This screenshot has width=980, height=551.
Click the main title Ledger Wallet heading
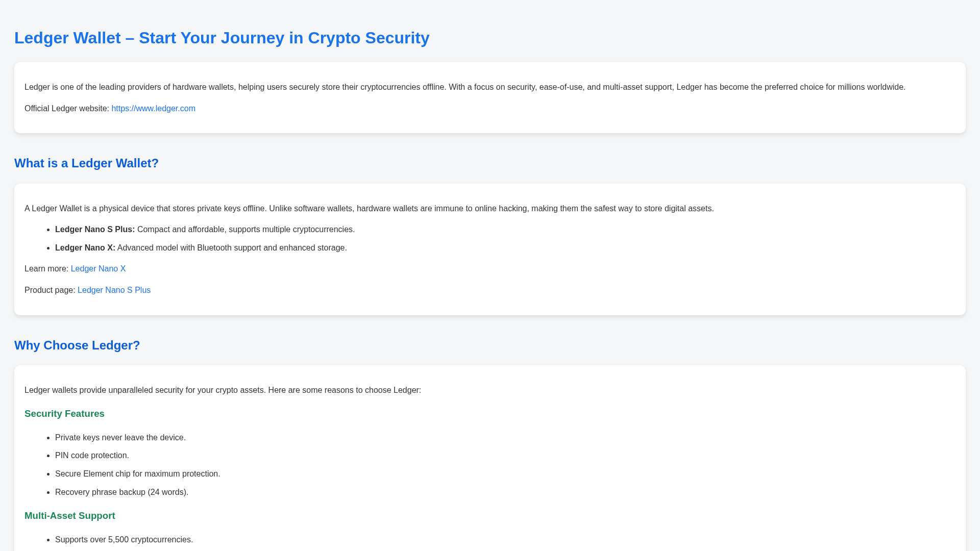222,38
